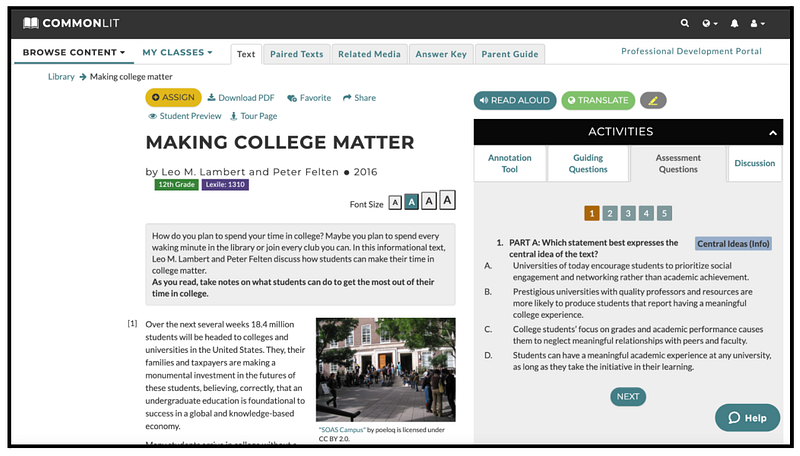Switch to the Paired Texts tab
The image size is (800, 456).
[x=296, y=54]
